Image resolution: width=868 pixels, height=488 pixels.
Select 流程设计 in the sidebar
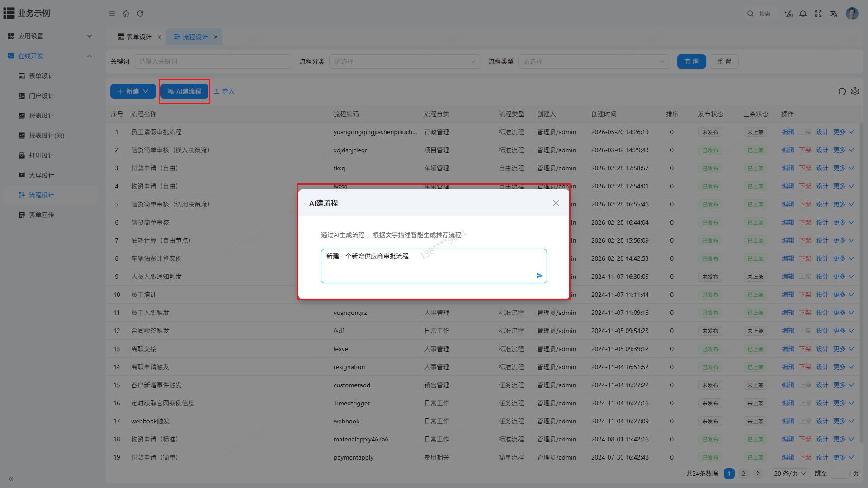50,195
